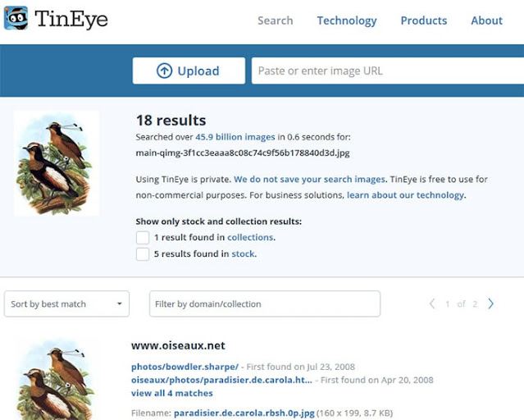Open the Products nav item
Screen dimensions: 524x420
(424, 21)
